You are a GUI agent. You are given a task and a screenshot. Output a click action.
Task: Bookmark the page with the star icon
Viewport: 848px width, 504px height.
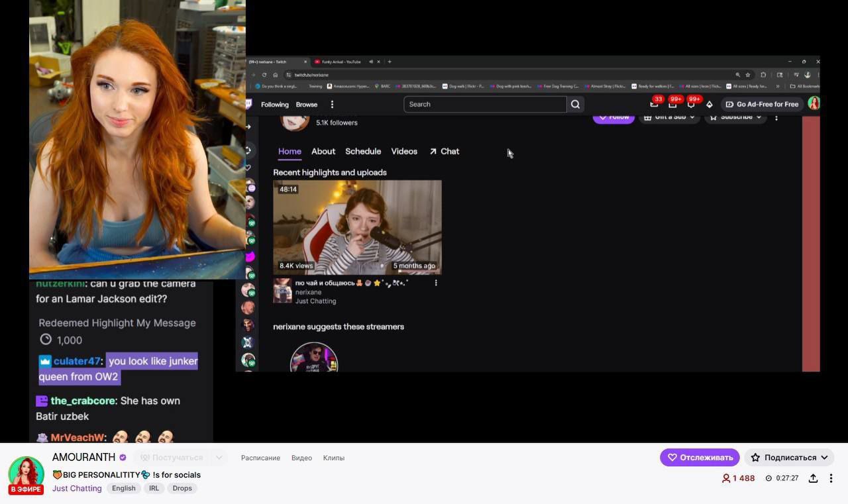click(x=748, y=75)
